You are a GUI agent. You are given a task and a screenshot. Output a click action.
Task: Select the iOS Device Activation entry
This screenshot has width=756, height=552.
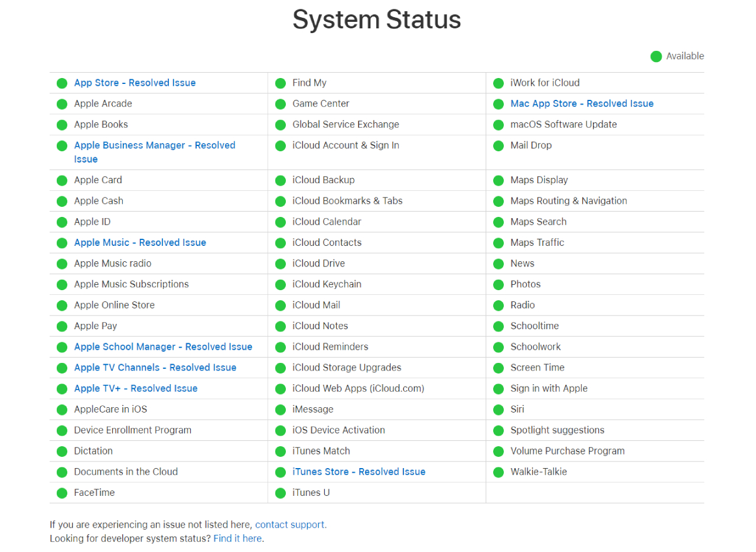point(338,430)
